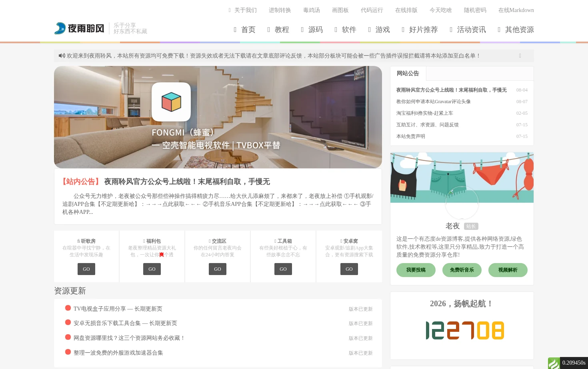The height and width of the screenshot is (369, 588).
Task: Open the 软件 menu
Action: [346, 30]
